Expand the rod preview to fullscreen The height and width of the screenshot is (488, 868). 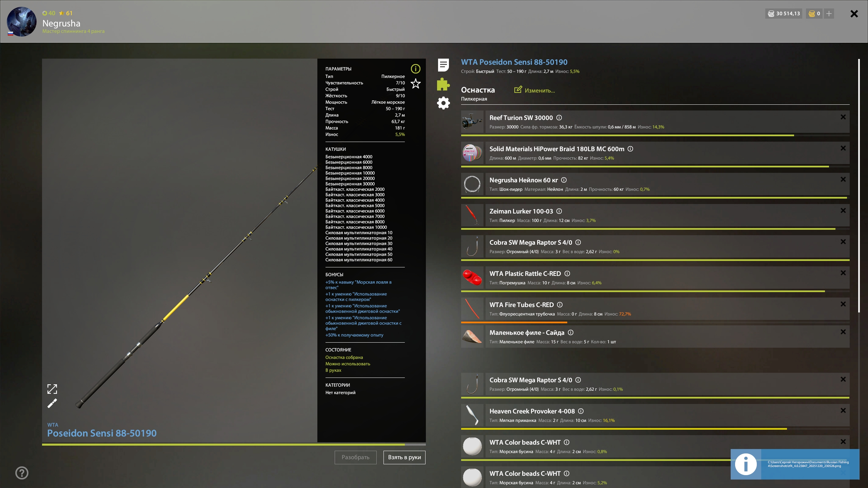(x=52, y=389)
